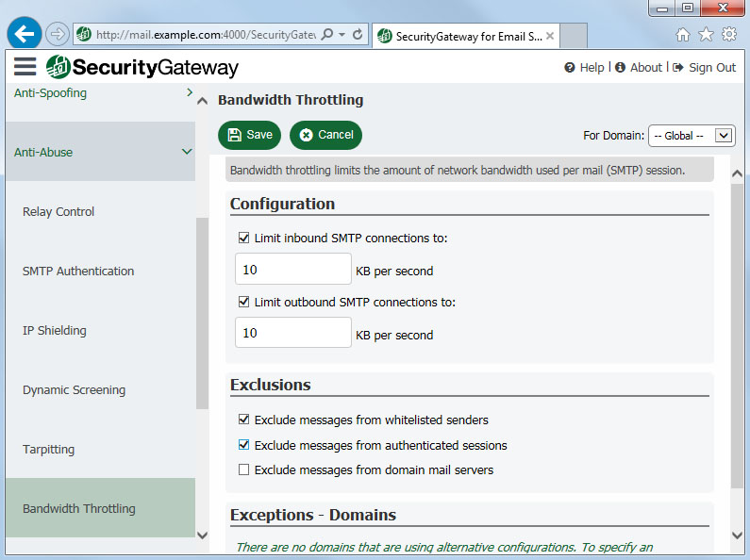Click the SecurityGateway logo
Screen dimensions: 750x560
[x=142, y=67]
